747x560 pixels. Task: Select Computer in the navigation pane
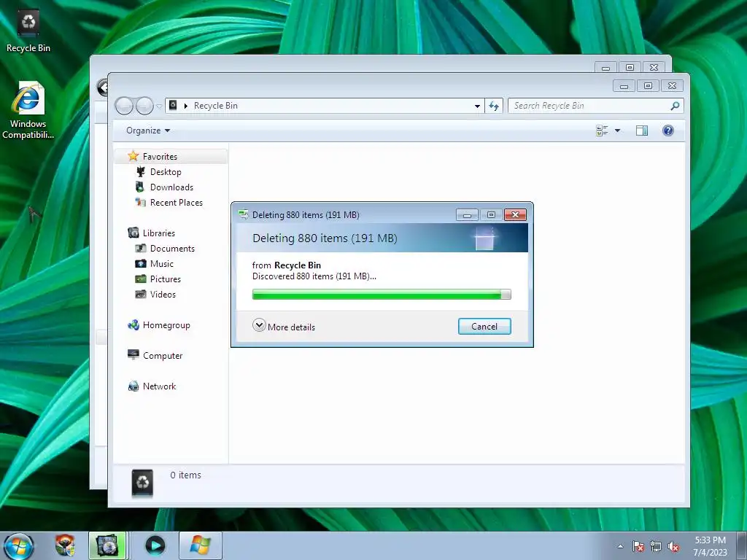click(x=163, y=356)
